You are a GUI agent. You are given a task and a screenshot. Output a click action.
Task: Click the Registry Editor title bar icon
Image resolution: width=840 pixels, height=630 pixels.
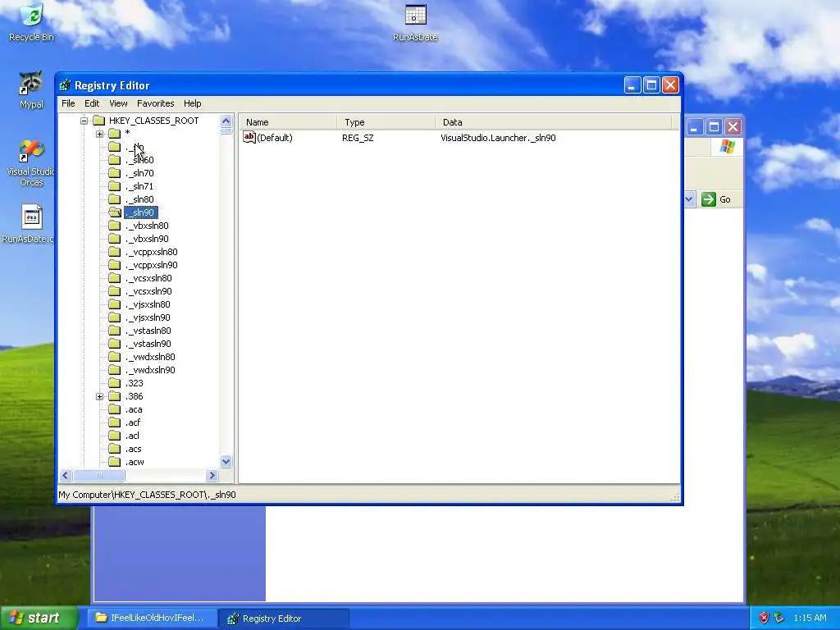pos(66,85)
